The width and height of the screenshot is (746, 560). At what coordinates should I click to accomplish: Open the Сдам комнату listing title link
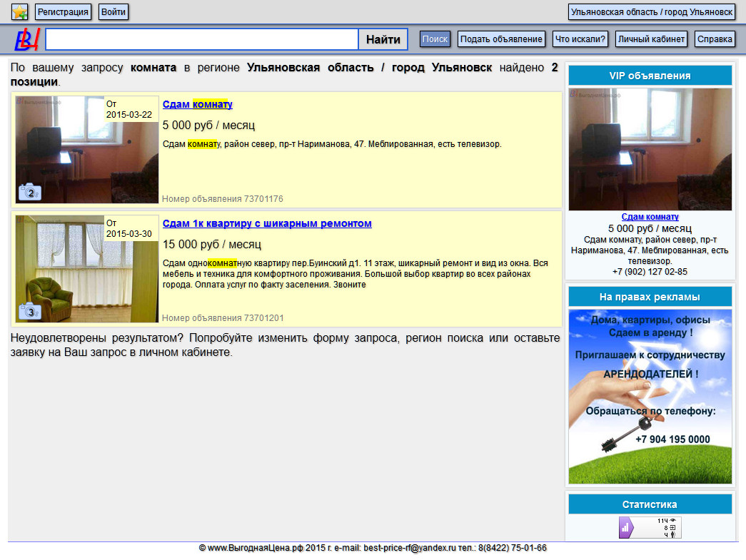coord(198,104)
